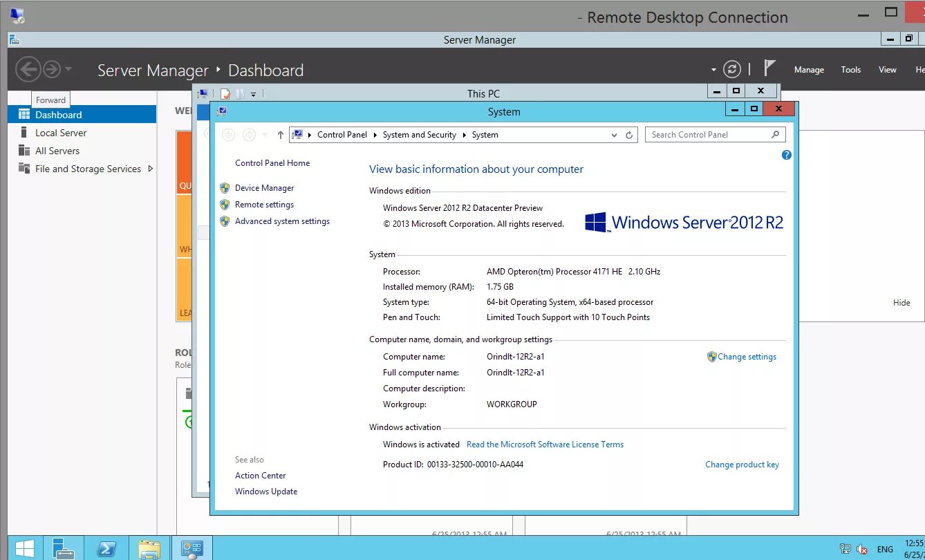Open Remote settings link
Screen dimensions: 925x560
click(264, 205)
